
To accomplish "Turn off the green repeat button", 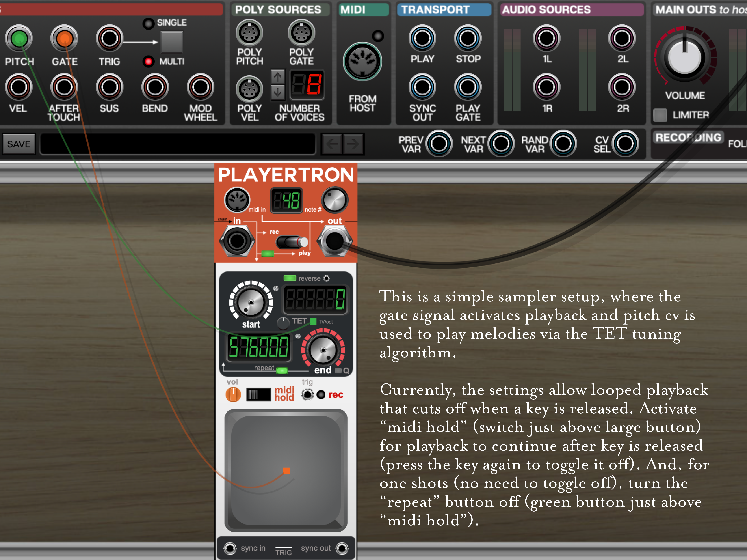I will [x=282, y=370].
